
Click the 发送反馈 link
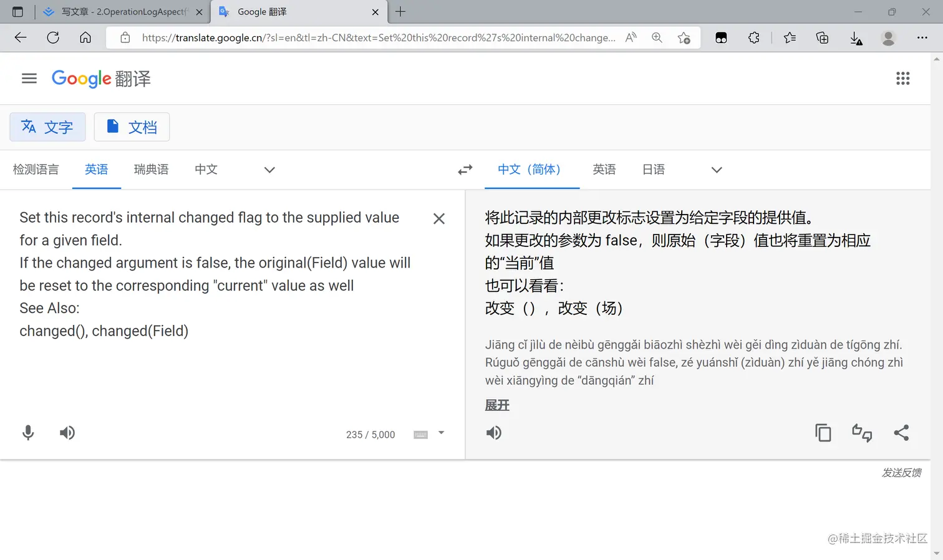click(x=901, y=473)
